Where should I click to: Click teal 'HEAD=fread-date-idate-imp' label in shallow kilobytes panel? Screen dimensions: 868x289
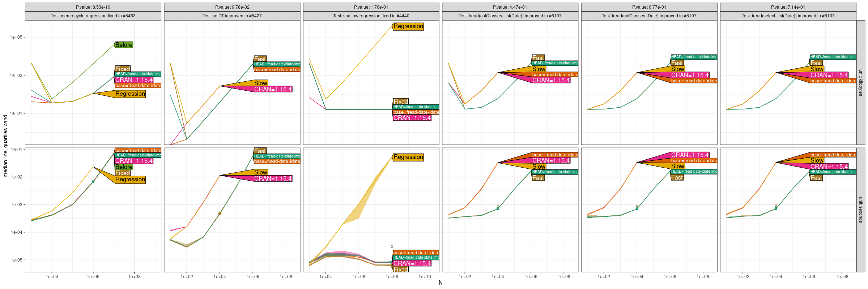tap(416, 107)
